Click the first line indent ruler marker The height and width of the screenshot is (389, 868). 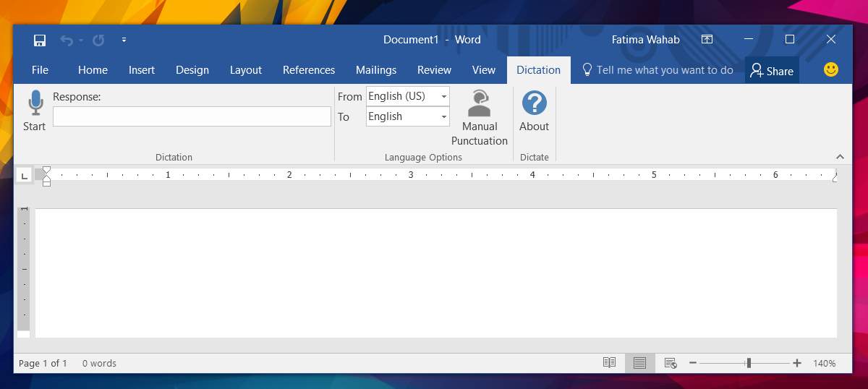pyautogui.click(x=46, y=171)
